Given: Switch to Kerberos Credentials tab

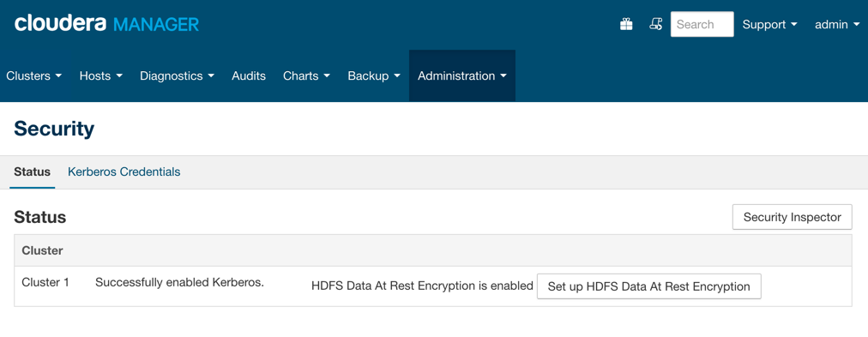Looking at the screenshot, I should coord(124,172).
